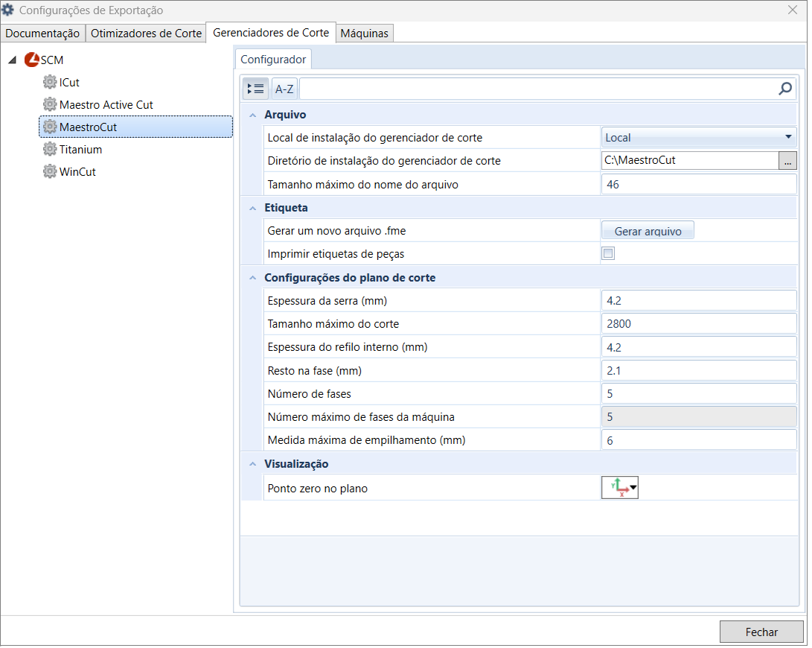Click the Ponto zero no plano label
Viewport: 812px width, 648px height.
tap(318, 489)
